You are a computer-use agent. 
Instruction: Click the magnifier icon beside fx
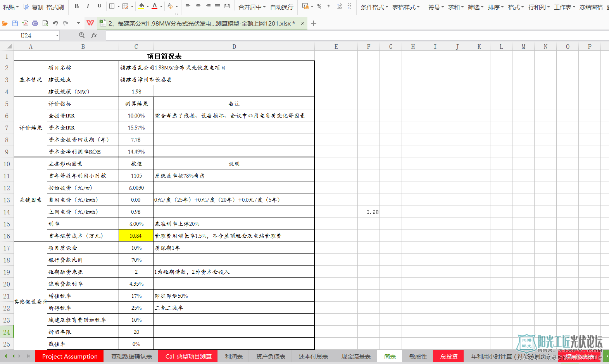point(82,35)
